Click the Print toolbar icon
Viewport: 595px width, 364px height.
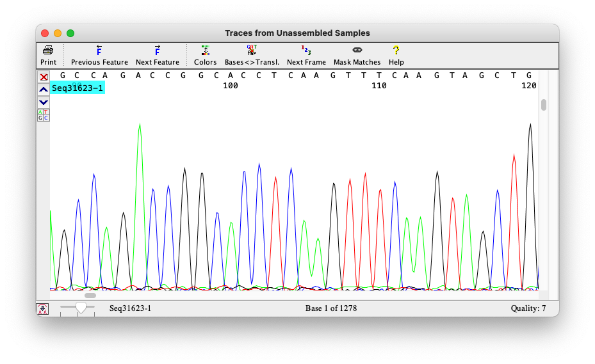click(48, 51)
